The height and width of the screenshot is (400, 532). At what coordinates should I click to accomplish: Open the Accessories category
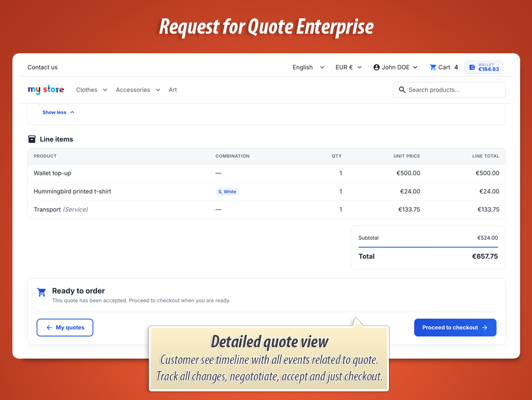click(x=132, y=89)
